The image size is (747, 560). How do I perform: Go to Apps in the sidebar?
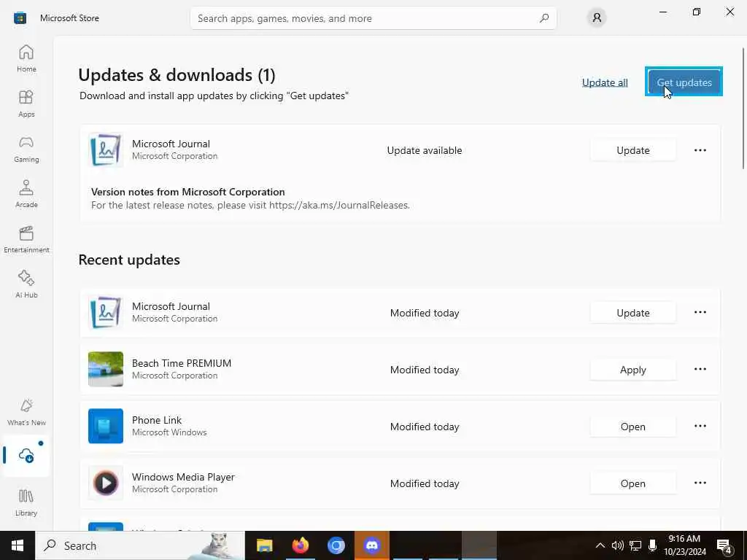(26, 104)
